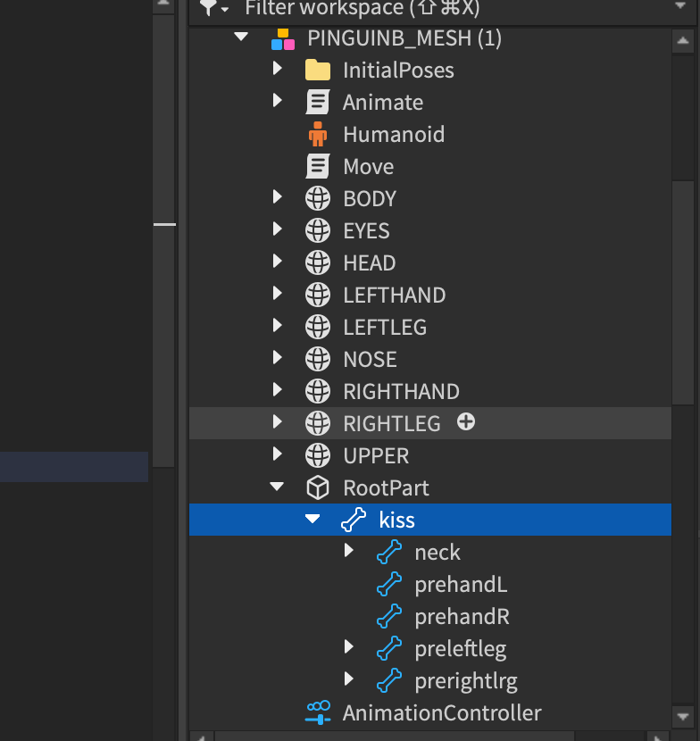The width and height of the screenshot is (700, 741).
Task: Collapse the kiss bone node
Action: click(312, 520)
